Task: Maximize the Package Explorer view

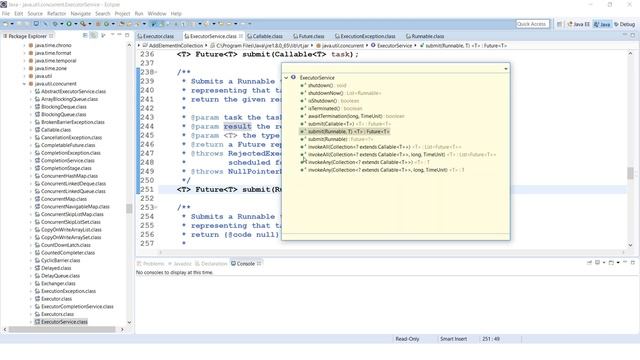Action: click(x=127, y=36)
